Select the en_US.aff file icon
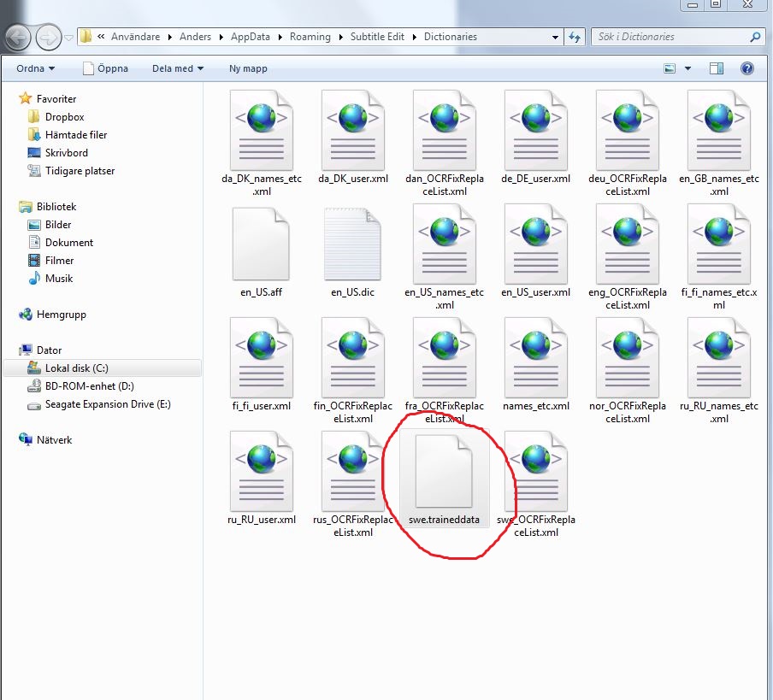The width and height of the screenshot is (773, 700). point(262,244)
